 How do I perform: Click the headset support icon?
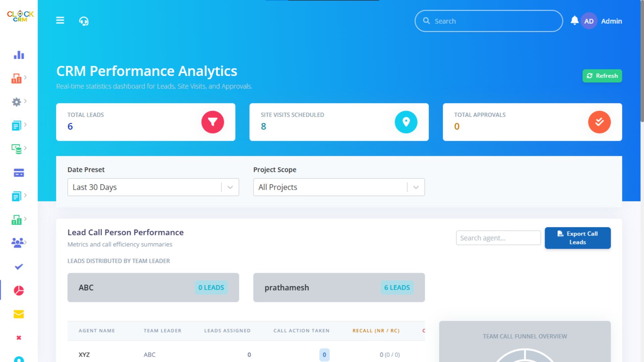(x=84, y=21)
